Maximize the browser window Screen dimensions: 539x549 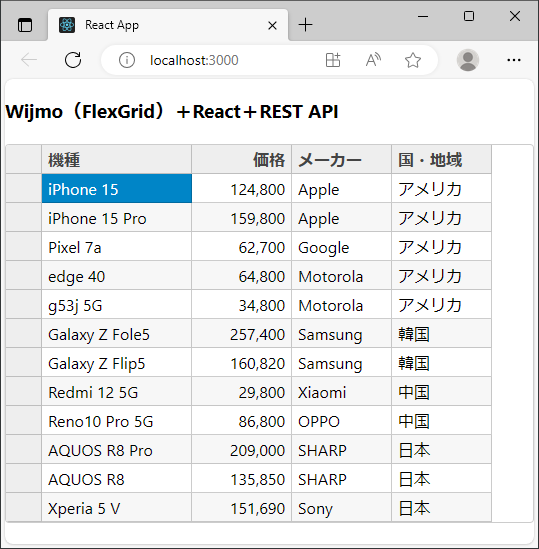(x=469, y=16)
